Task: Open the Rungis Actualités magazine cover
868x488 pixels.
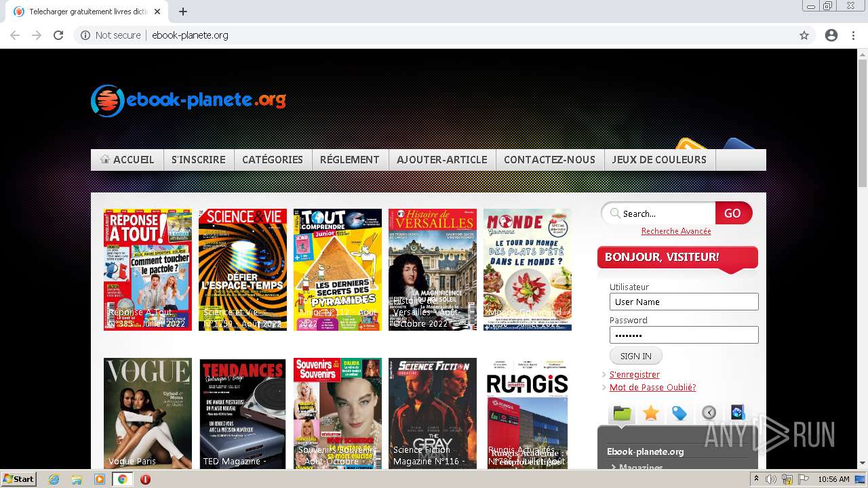Action: [528, 413]
